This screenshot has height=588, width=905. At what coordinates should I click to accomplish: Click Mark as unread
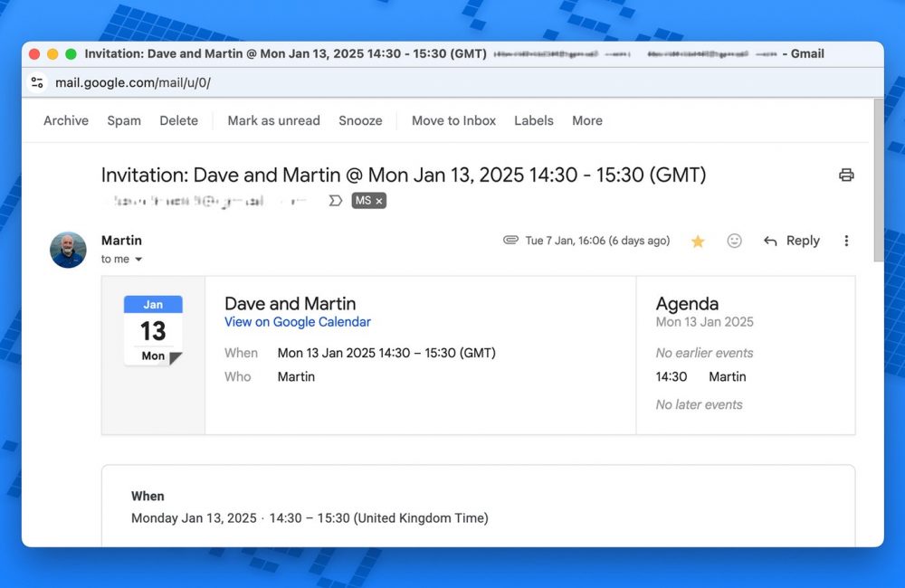click(273, 120)
